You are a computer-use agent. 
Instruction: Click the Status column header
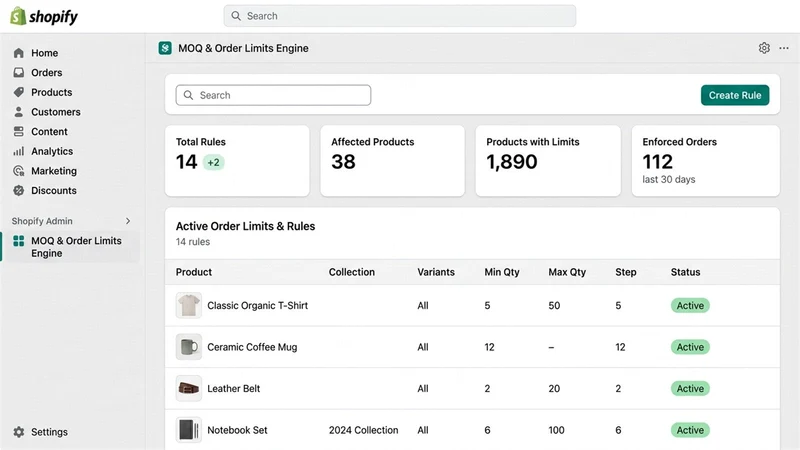(x=685, y=272)
